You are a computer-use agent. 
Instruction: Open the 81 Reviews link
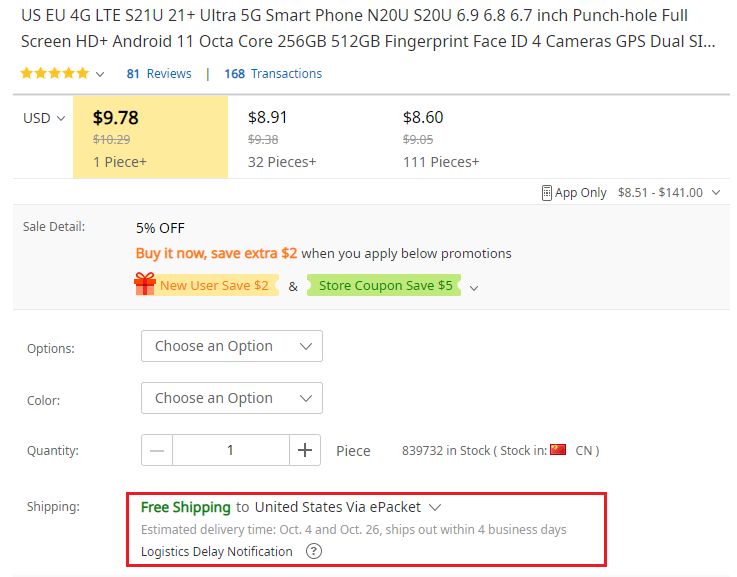[159, 74]
